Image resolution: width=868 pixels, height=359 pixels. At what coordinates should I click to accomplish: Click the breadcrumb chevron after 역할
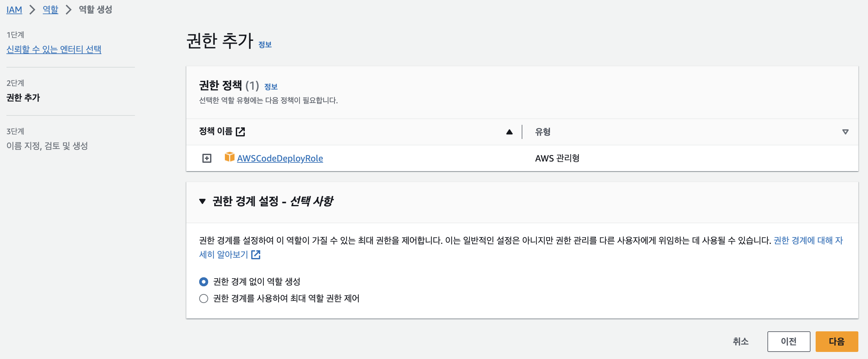(x=68, y=10)
